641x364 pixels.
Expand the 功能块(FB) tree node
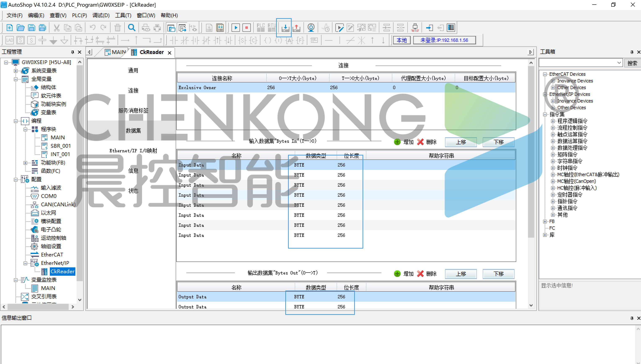25,163
